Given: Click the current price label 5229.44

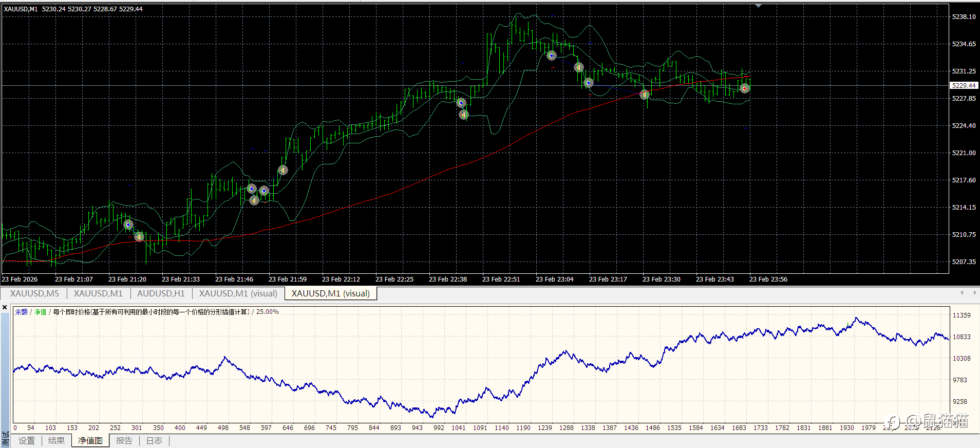Looking at the screenshot, I should 964,86.
